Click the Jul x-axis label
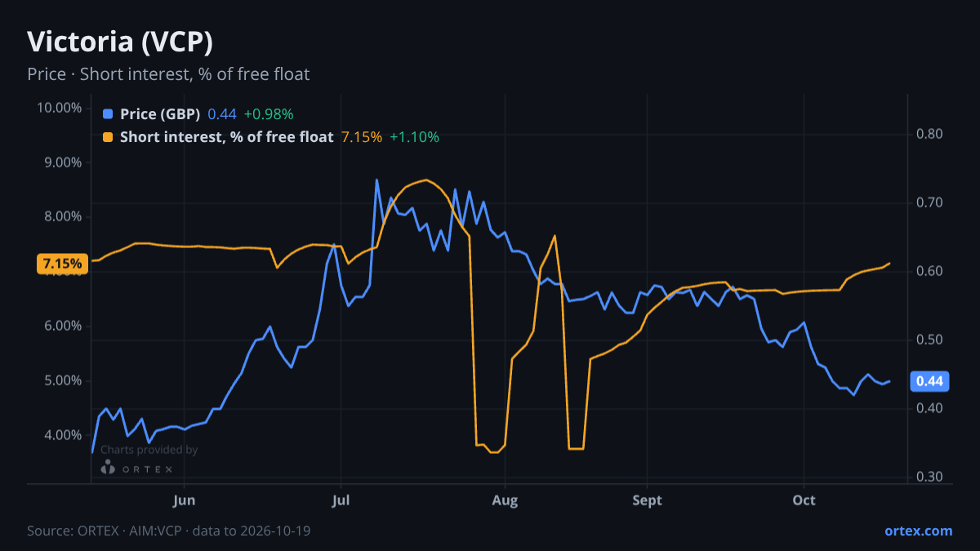The height and width of the screenshot is (551, 980). pos(341,500)
